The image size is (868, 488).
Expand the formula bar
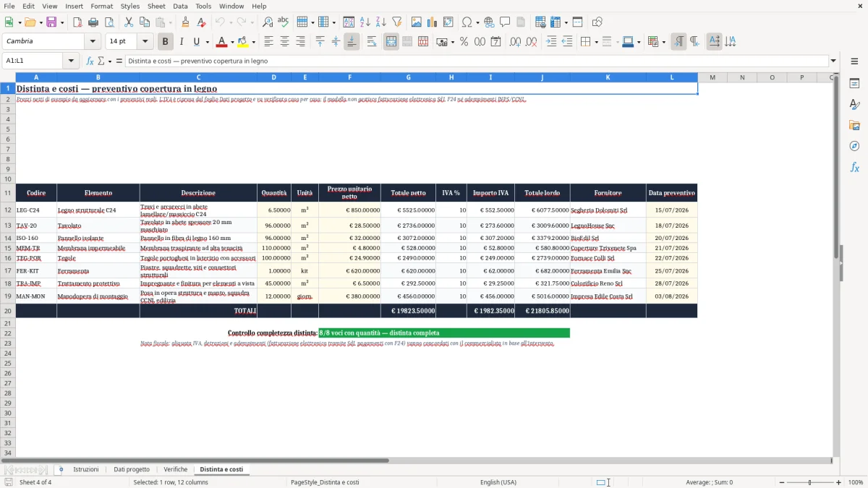coord(833,61)
